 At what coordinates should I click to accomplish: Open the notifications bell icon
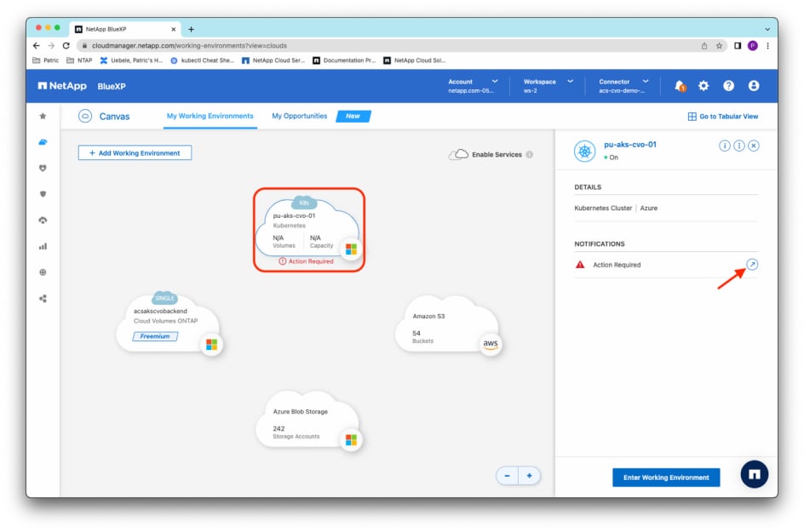(680, 86)
